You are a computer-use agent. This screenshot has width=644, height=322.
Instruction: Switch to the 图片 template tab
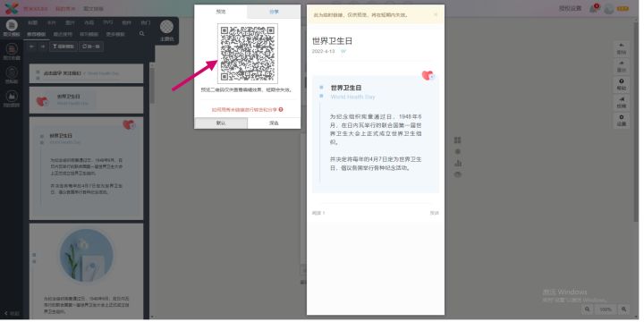70,23
